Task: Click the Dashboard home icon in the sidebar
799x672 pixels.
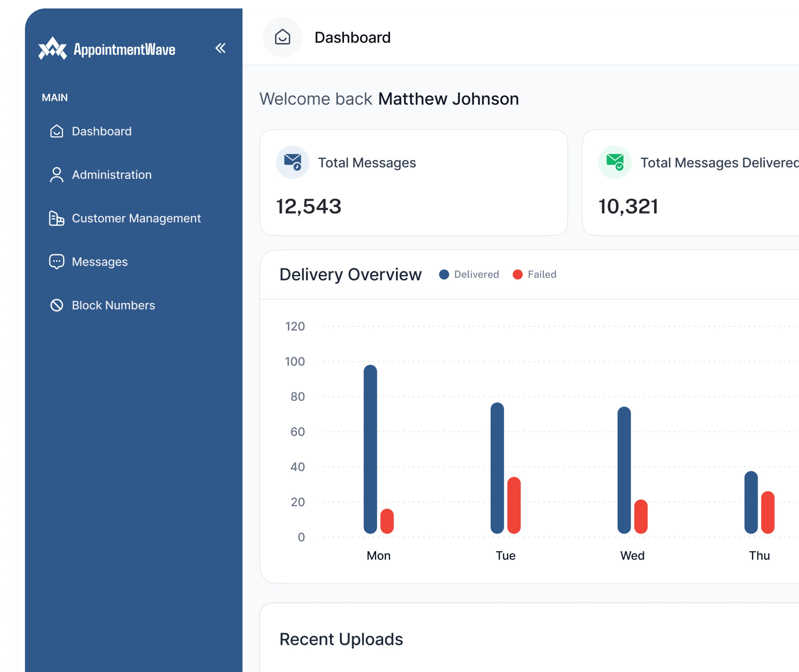Action: tap(56, 131)
